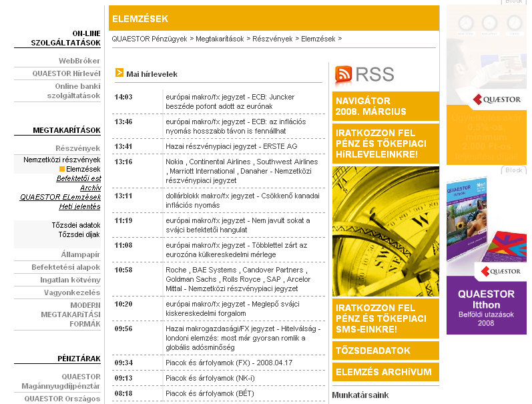Open MODERN MEGTAKARÍTÁSI FORMÁK menu item

(x=71, y=315)
